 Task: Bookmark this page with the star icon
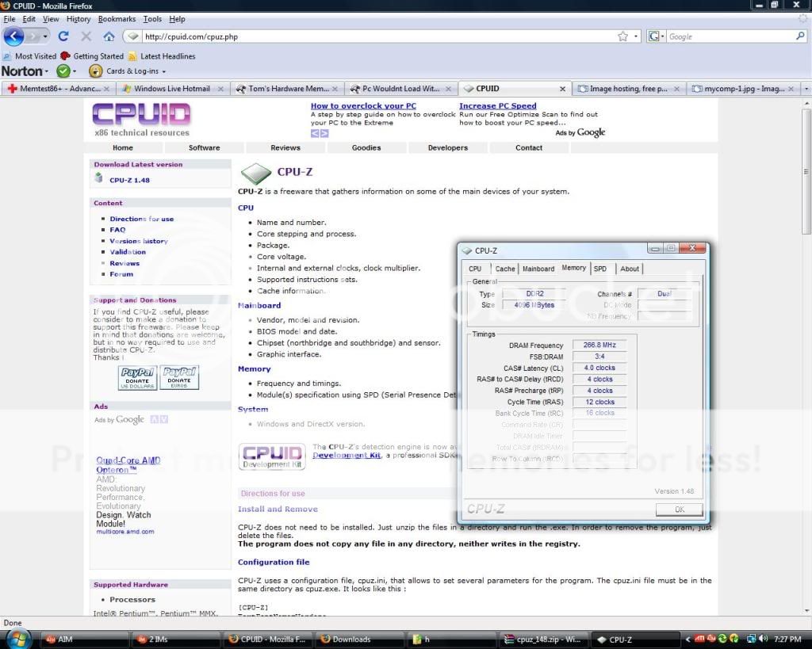point(623,36)
